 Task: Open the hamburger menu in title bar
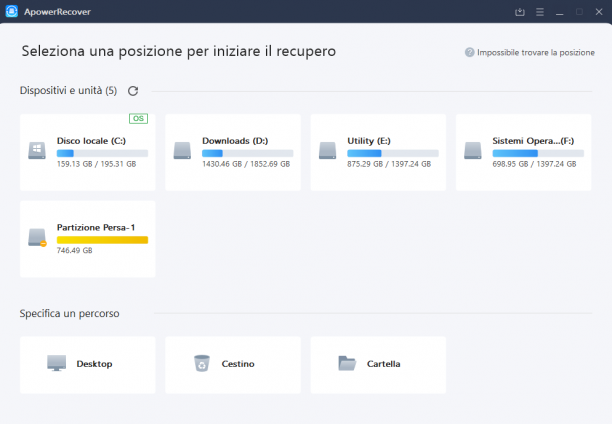tap(540, 12)
